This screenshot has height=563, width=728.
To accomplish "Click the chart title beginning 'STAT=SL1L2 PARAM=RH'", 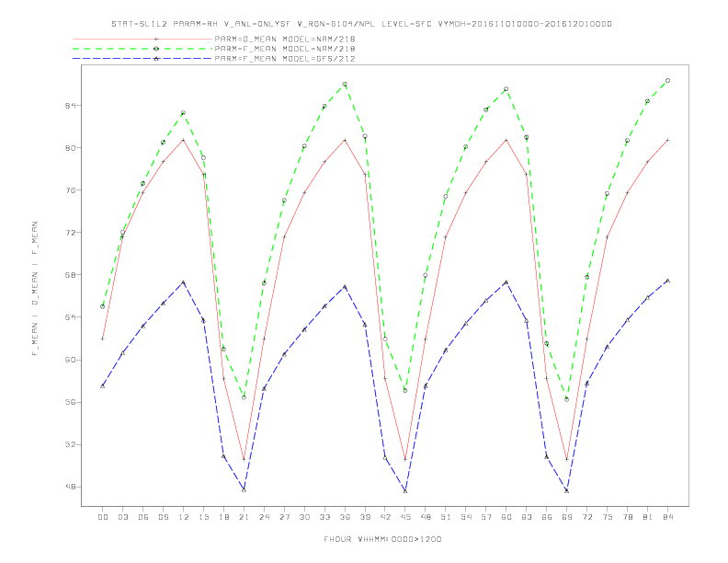I will click(361, 24).
